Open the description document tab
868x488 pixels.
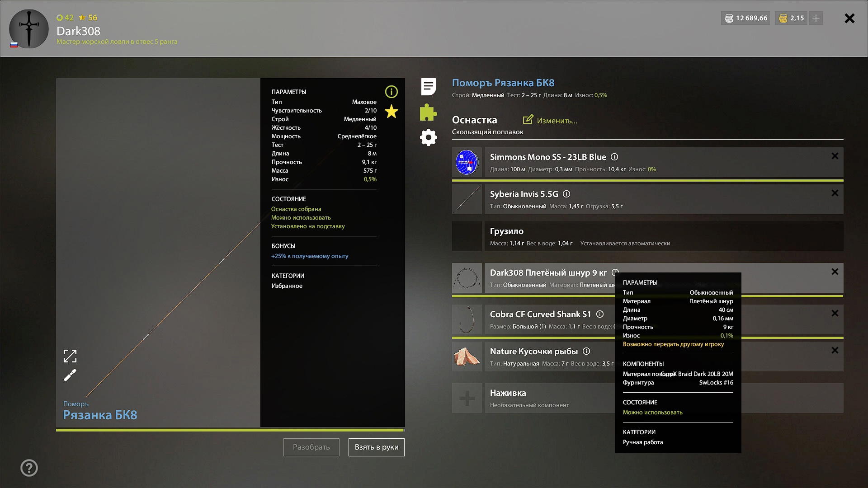pyautogui.click(x=429, y=86)
